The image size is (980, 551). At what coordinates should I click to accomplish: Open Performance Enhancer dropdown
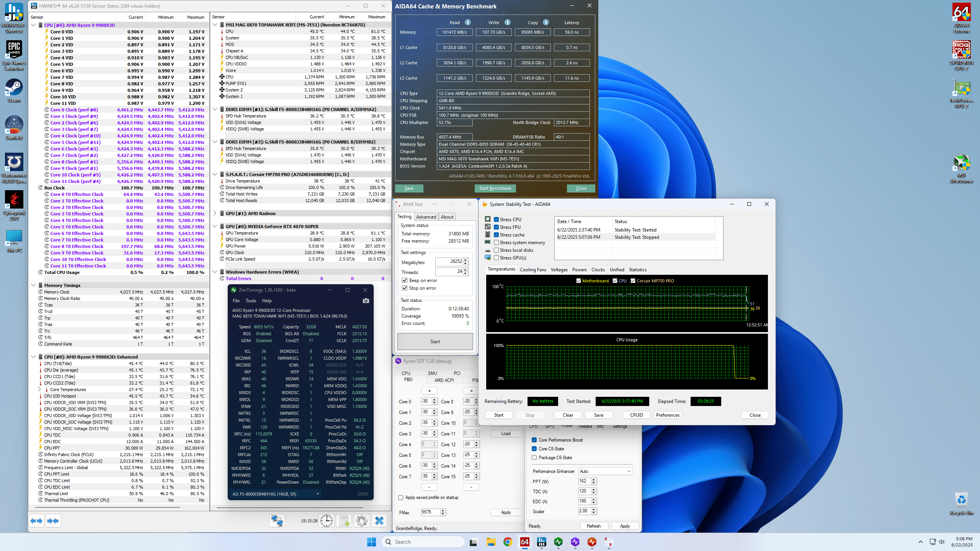click(x=605, y=471)
